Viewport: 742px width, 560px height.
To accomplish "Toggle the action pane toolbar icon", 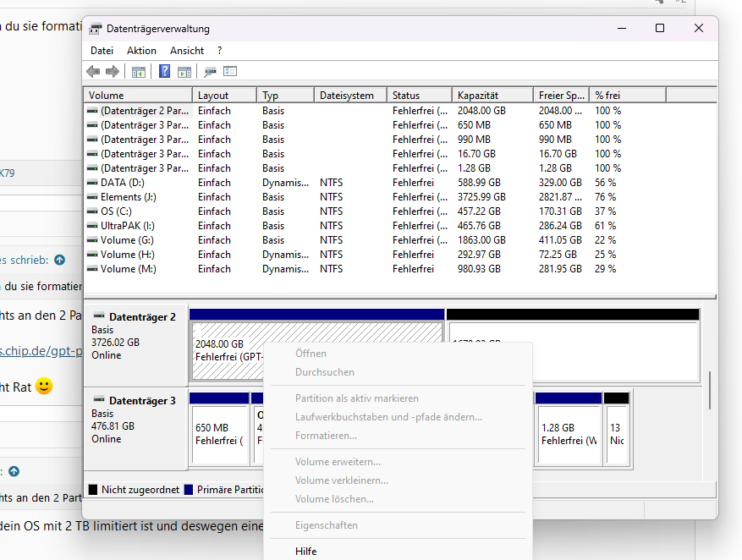I will (x=184, y=72).
